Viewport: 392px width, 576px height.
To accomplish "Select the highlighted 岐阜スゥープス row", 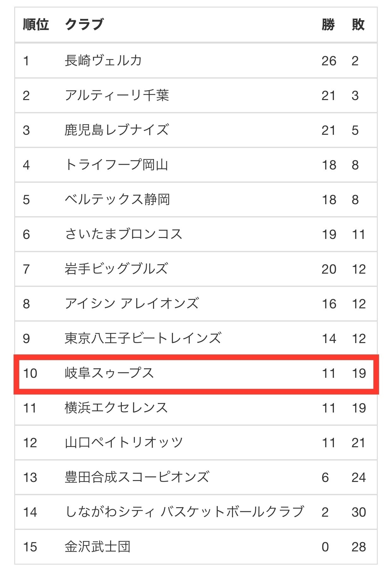I will click(196, 374).
